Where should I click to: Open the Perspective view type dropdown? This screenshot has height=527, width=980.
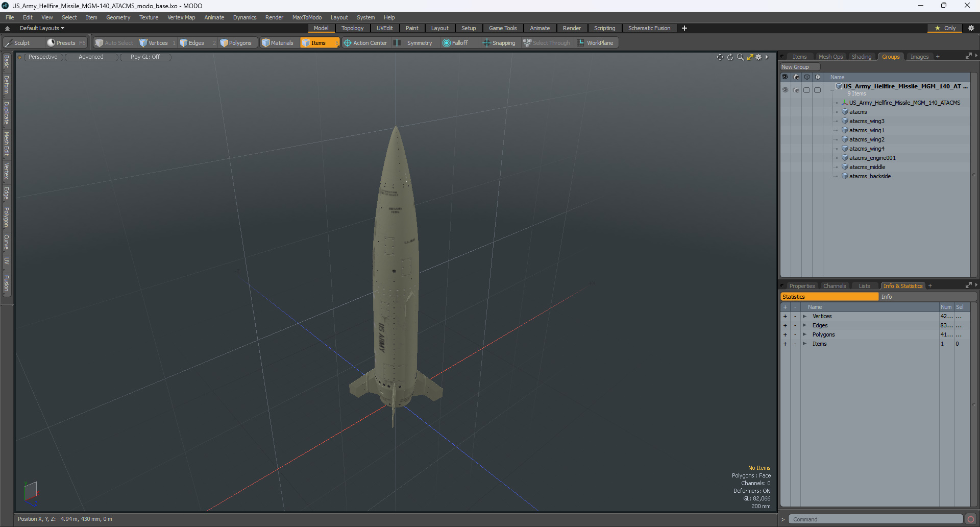(x=43, y=57)
